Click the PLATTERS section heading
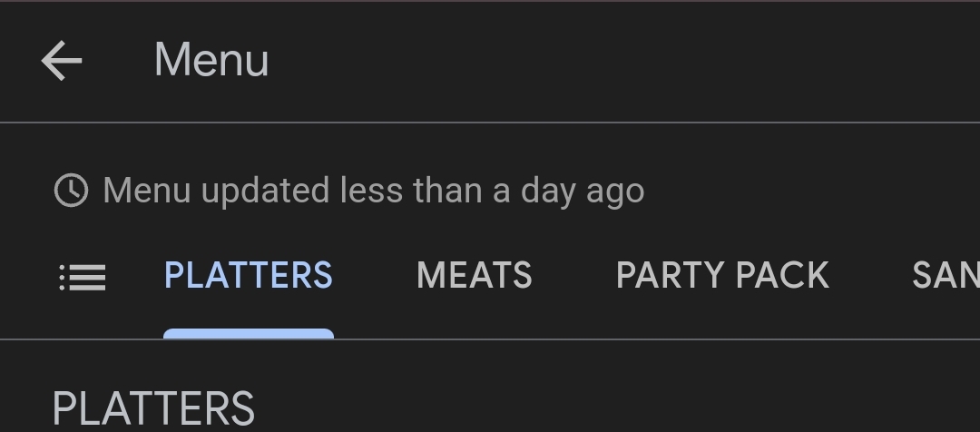This screenshot has width=980, height=432. [153, 408]
